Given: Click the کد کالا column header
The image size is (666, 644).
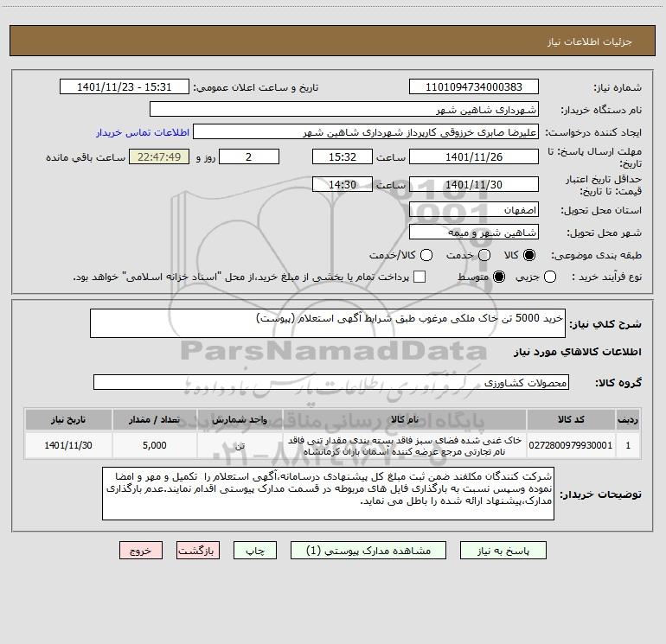Looking at the screenshot, I should tap(571, 419).
